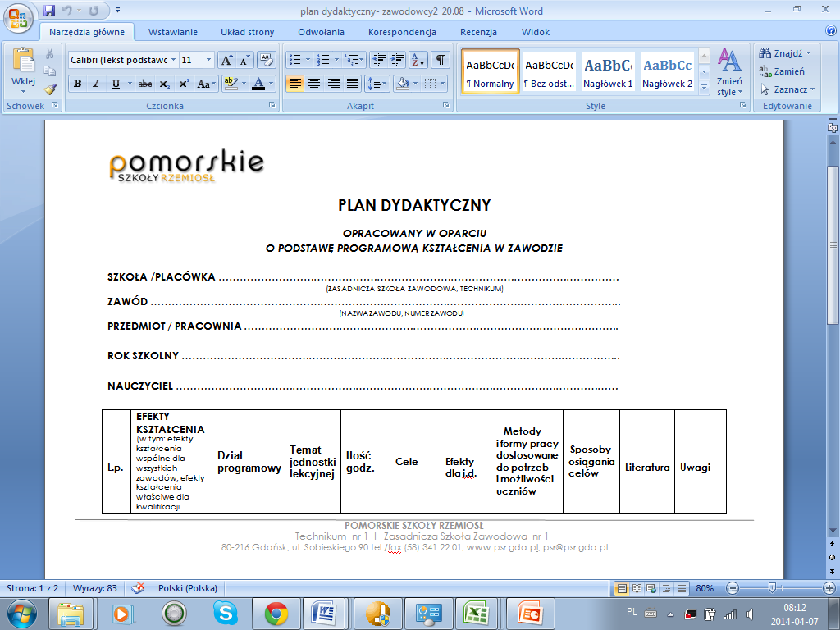Clear formatting with the eraser icon

tap(267, 60)
